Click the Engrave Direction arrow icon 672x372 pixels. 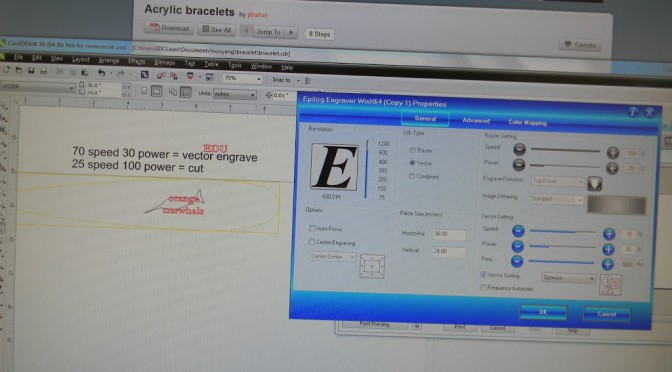point(594,183)
